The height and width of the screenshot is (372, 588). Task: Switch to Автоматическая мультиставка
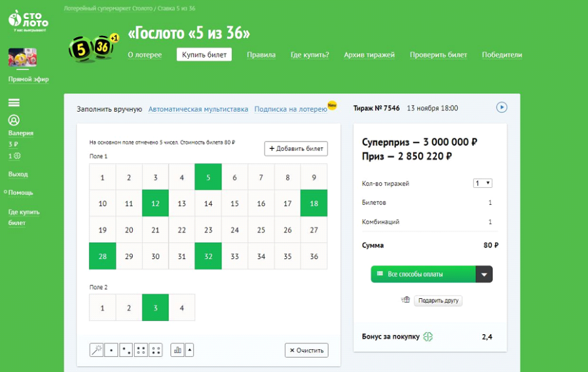pos(198,109)
